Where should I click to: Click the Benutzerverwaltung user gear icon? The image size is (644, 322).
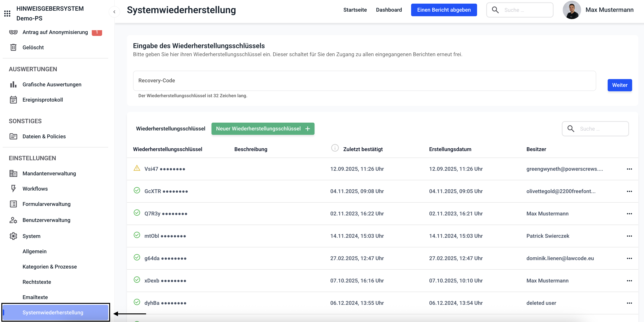point(13,220)
